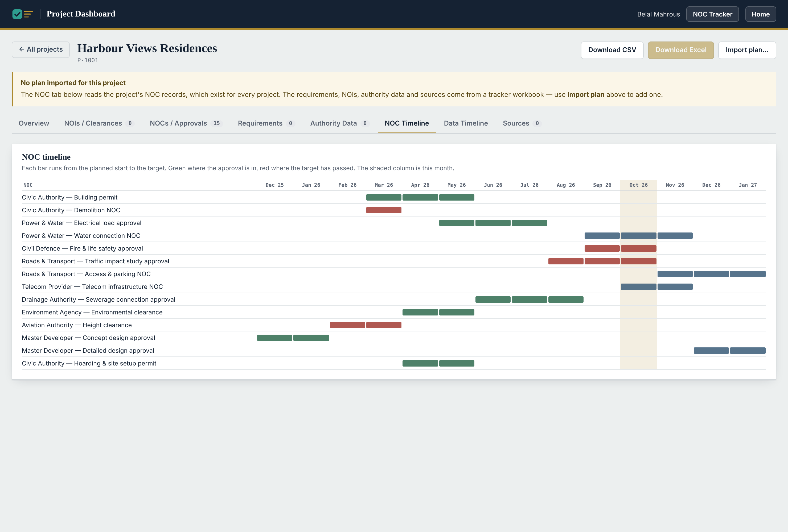
Task: Go to Home in the header
Action: [x=760, y=14]
